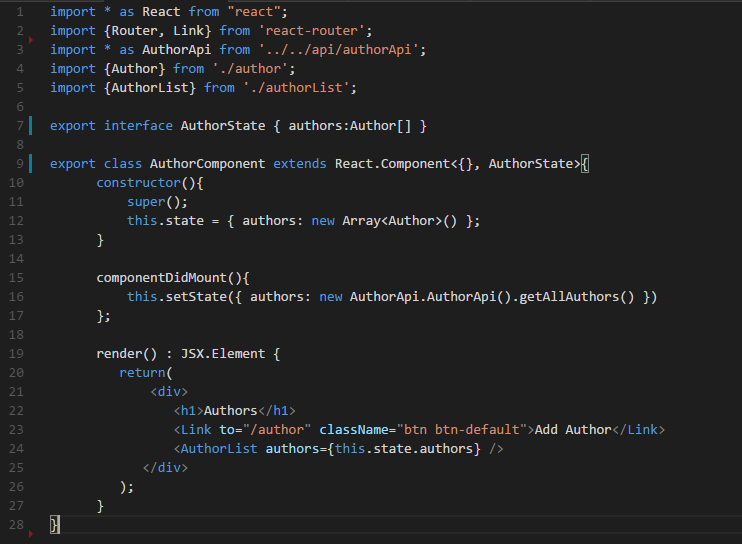Click the extends keyword on line 9
742x544 pixels.
300,164
